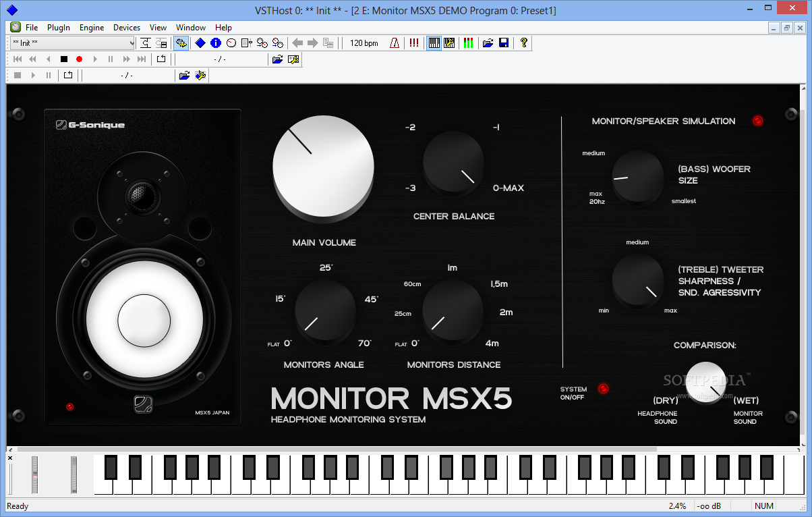Click the first icon right of program dropdown
The height and width of the screenshot is (517, 812).
tap(145, 43)
